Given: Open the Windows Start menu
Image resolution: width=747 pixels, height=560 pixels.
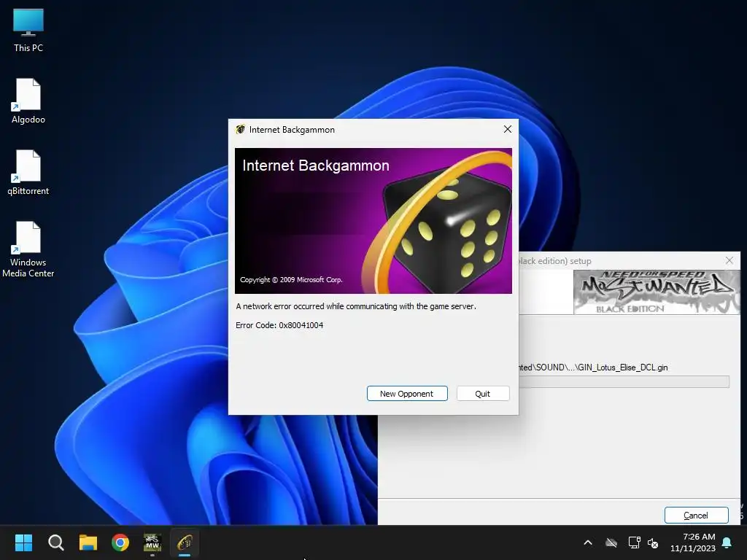Looking at the screenshot, I should [x=23, y=542].
